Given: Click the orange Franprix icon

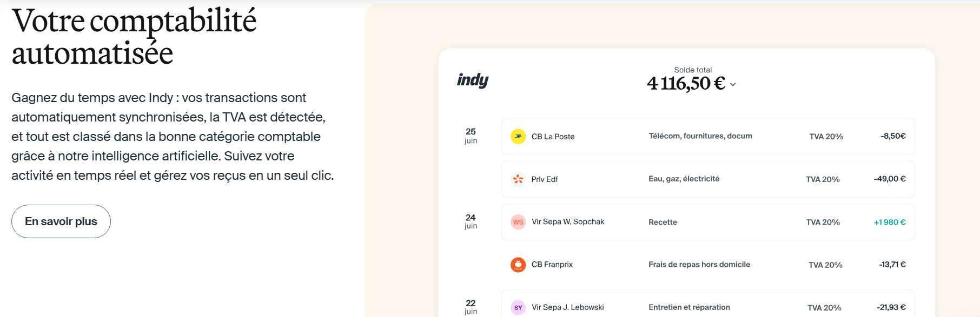Looking at the screenshot, I should 518,265.
